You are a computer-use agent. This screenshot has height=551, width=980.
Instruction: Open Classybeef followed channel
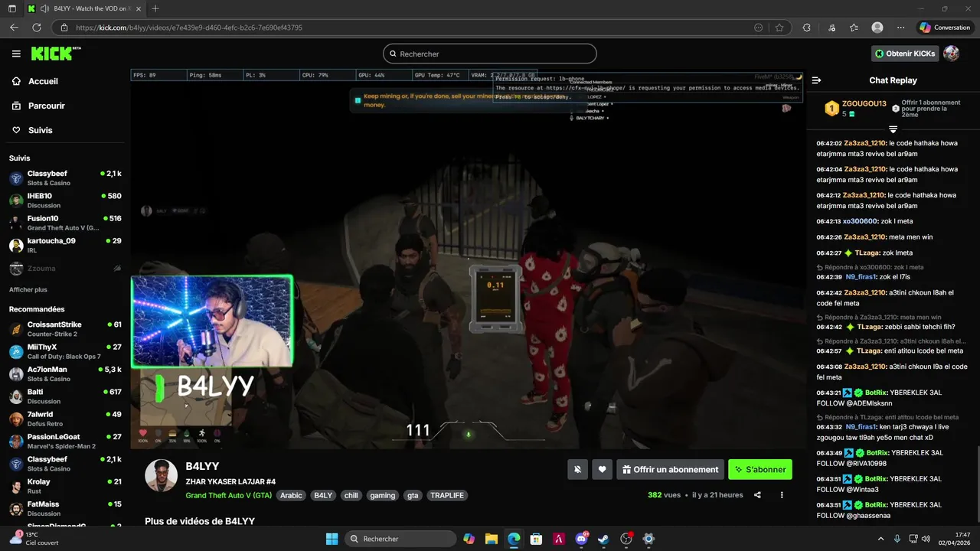click(65, 178)
